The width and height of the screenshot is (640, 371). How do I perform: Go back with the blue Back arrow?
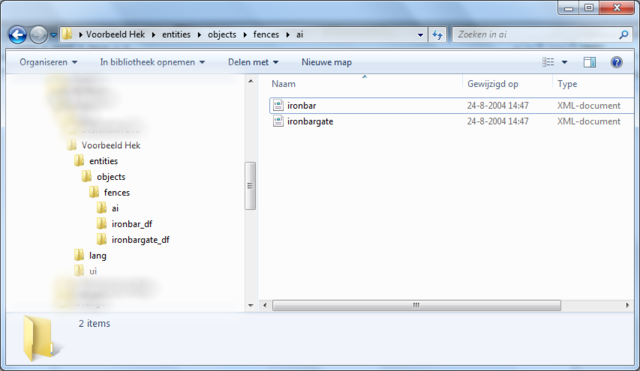click(17, 35)
